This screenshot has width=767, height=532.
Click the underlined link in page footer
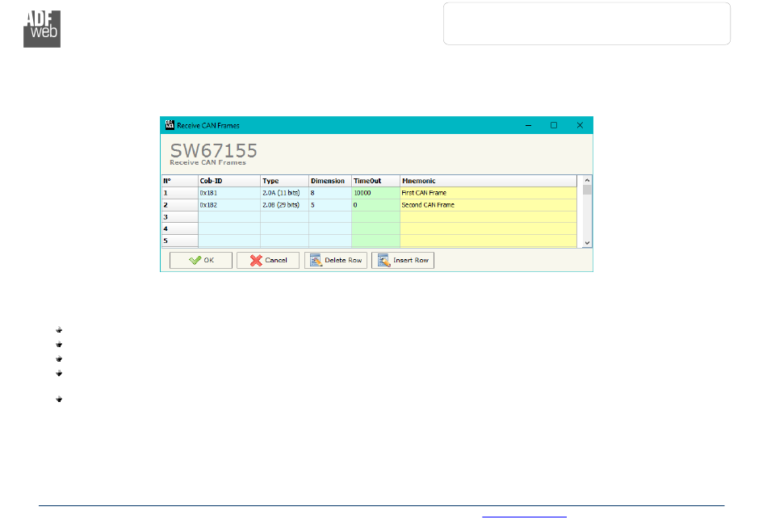[524, 515]
